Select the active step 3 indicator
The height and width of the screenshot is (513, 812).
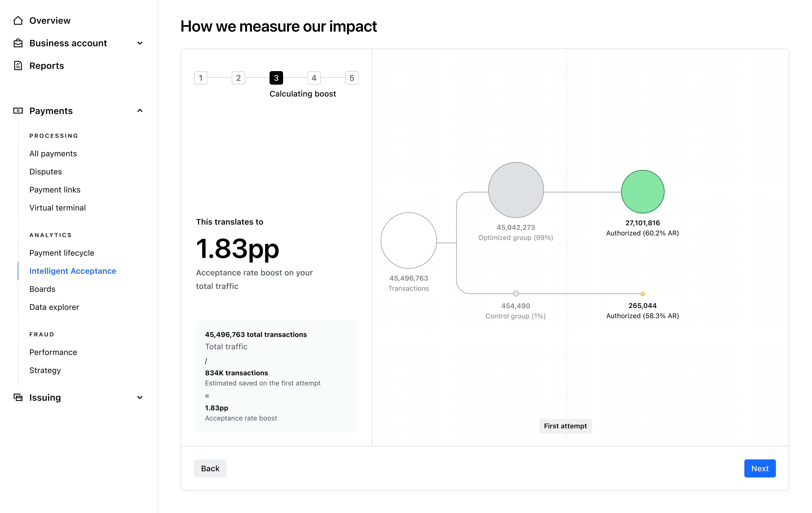click(x=276, y=78)
